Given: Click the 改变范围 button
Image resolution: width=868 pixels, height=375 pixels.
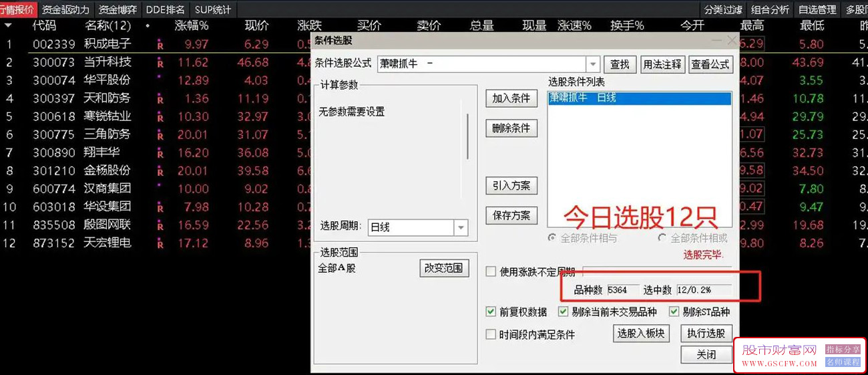Looking at the screenshot, I should pos(443,268).
